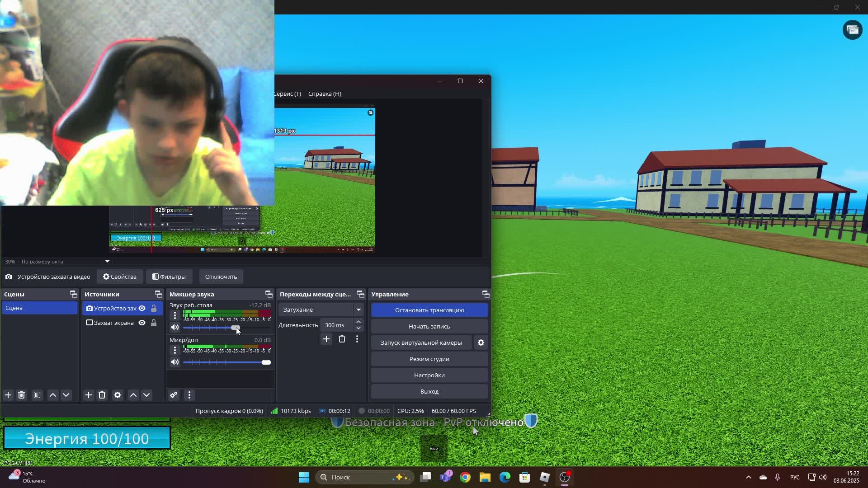The height and width of the screenshot is (488, 868).
Task: Open the Справка (H) menu
Action: tap(325, 94)
